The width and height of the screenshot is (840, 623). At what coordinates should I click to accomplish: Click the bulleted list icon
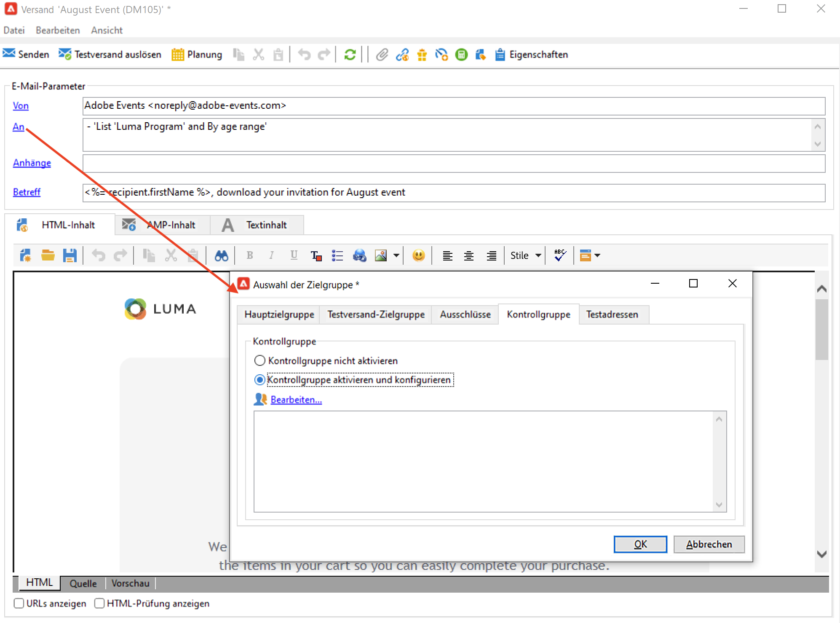337,255
